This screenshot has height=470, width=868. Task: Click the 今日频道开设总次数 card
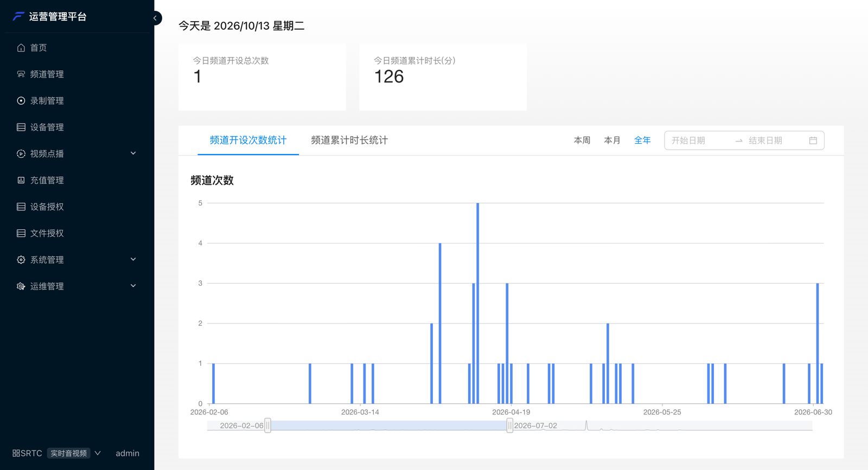pyautogui.click(x=262, y=77)
